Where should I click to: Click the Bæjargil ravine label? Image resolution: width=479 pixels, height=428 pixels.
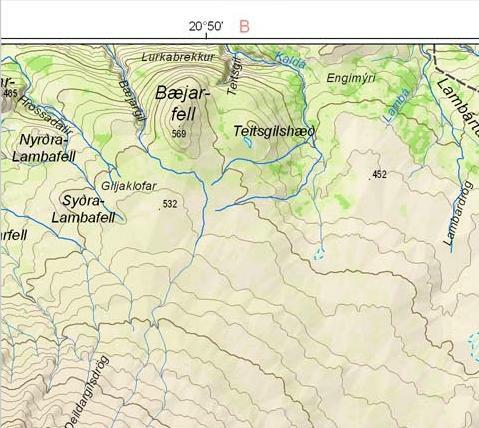(x=132, y=100)
